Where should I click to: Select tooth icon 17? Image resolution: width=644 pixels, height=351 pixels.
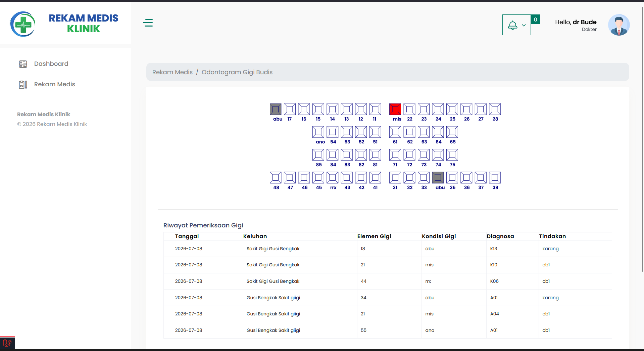[x=290, y=109]
